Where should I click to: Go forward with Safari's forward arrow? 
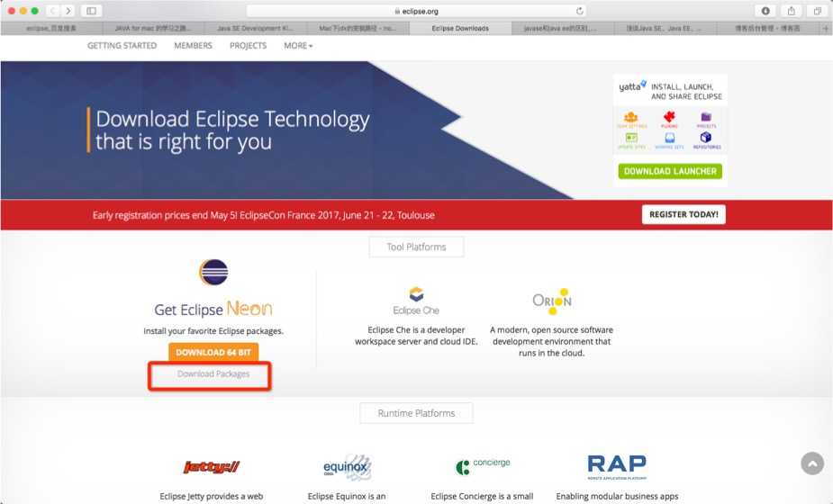[x=68, y=11]
